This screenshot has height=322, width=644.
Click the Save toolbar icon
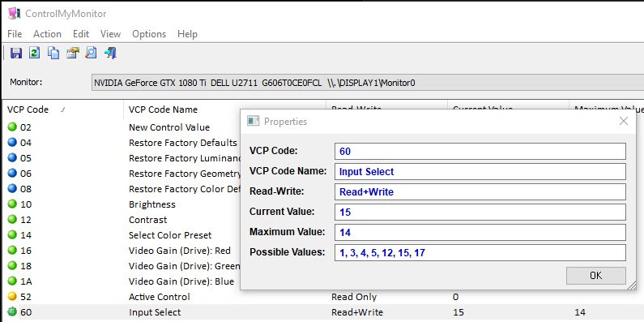[16, 53]
